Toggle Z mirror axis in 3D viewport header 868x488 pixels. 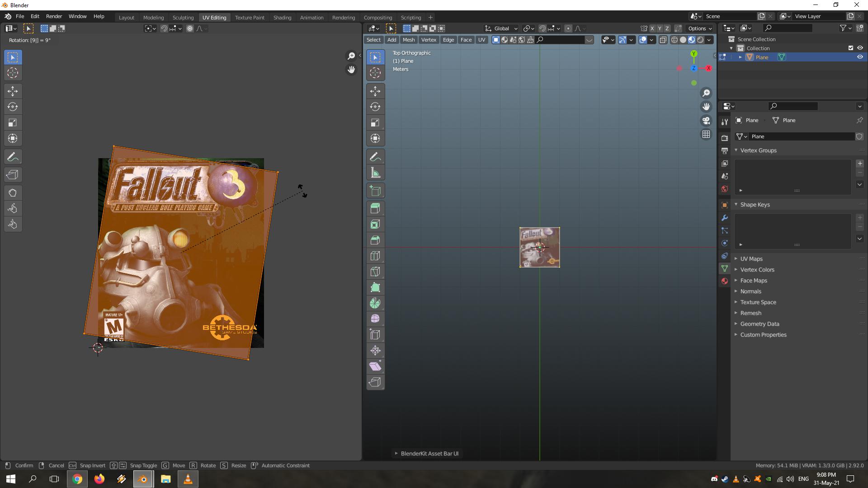point(667,28)
